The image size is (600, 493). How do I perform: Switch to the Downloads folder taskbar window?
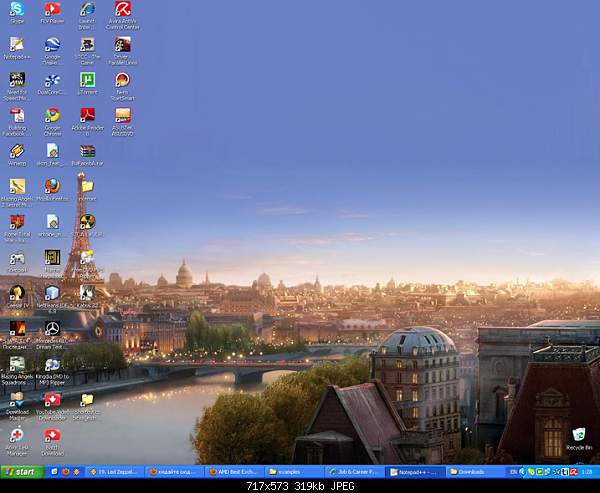coord(475,472)
